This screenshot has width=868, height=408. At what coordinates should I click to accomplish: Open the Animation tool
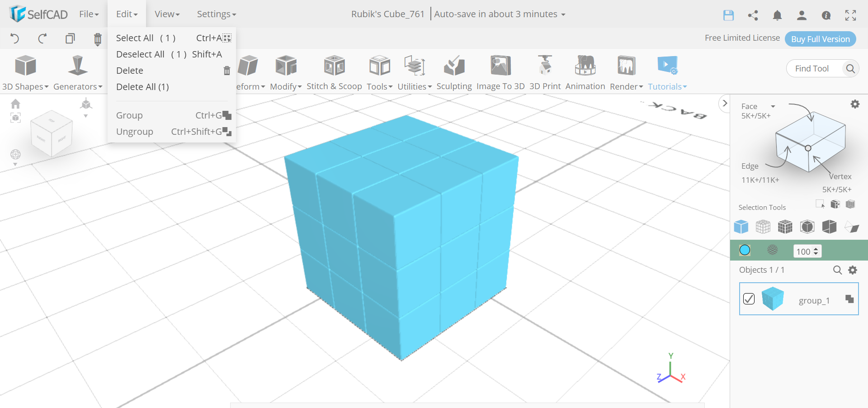[585, 66]
